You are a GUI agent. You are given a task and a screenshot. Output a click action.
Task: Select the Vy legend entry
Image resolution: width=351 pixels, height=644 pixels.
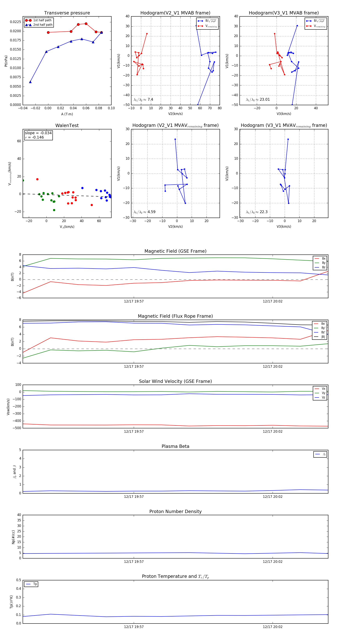(x=320, y=393)
